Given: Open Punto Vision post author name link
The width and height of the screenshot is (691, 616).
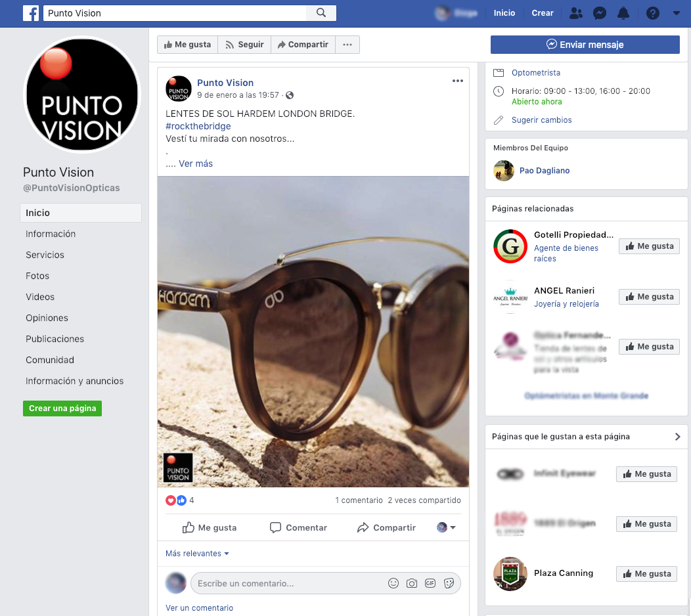Looking at the screenshot, I should (x=225, y=83).
